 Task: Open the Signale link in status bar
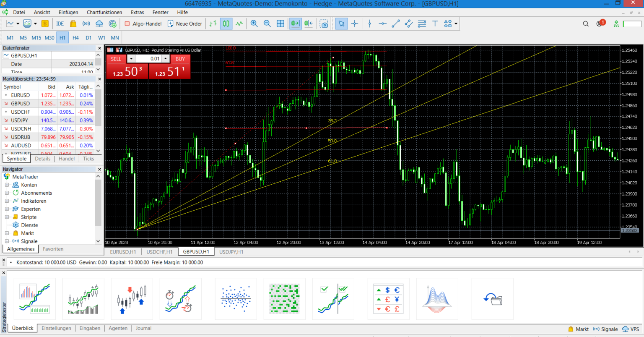[605, 329]
